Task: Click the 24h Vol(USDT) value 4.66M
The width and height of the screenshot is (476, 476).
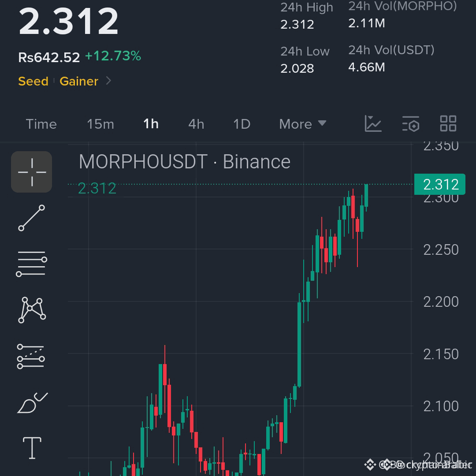Action: pos(366,67)
